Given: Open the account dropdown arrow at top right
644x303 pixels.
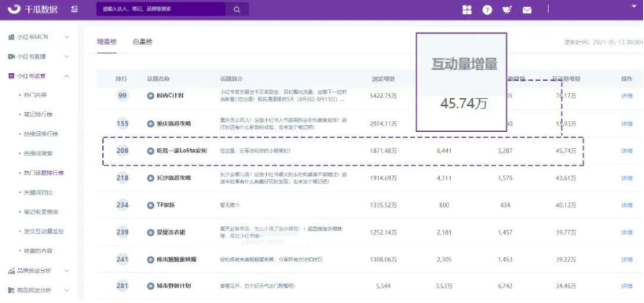Looking at the screenshot, I should pos(633,5).
